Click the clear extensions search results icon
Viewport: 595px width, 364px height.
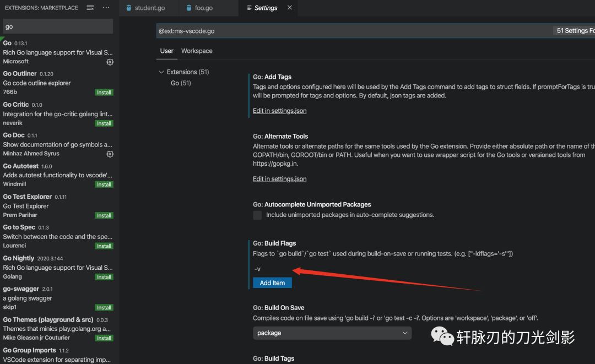point(90,8)
